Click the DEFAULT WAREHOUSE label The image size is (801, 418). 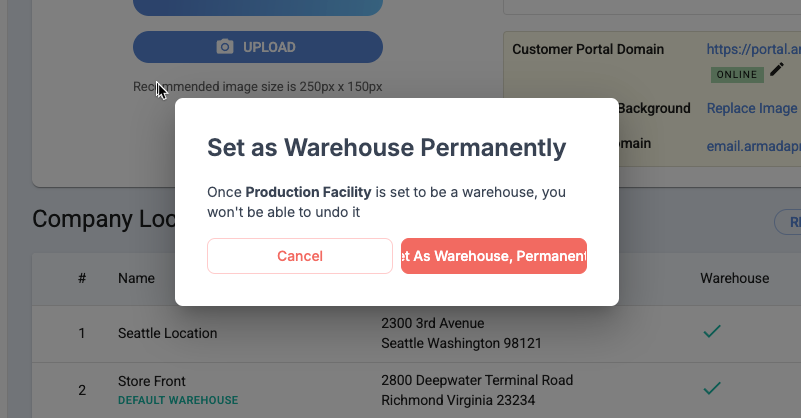[178, 400]
